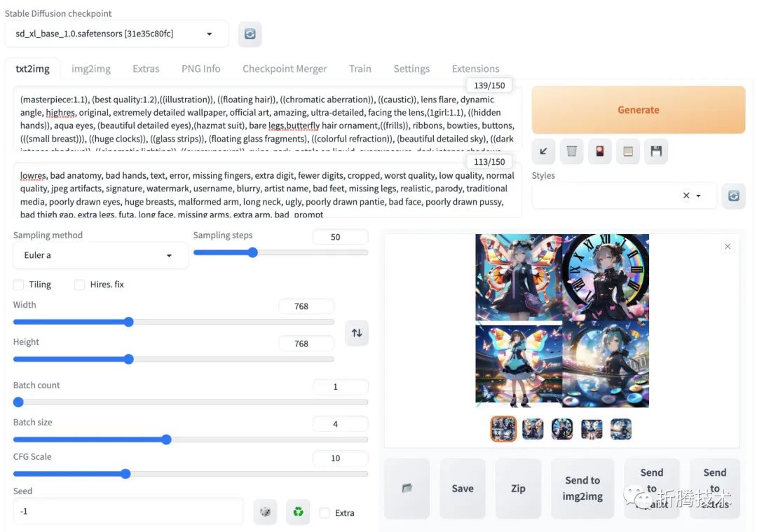
Task: Open the Train tab
Action: point(360,69)
